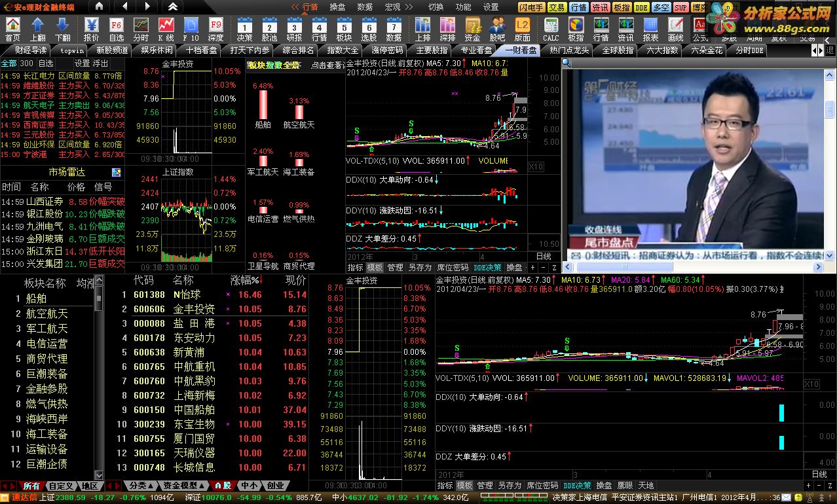The image size is (837, 504).
Task: Open the 资金 capital flow icon
Action: [x=472, y=29]
